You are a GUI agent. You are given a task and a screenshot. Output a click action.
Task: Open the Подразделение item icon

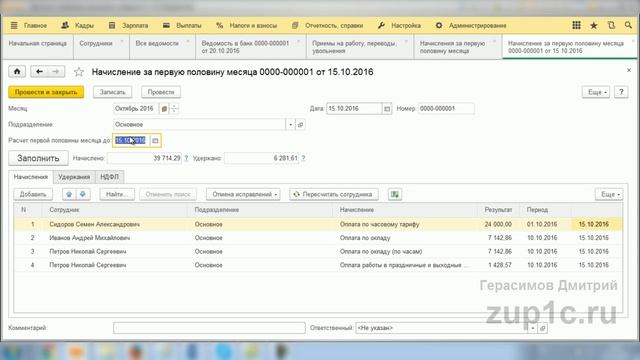point(300,124)
